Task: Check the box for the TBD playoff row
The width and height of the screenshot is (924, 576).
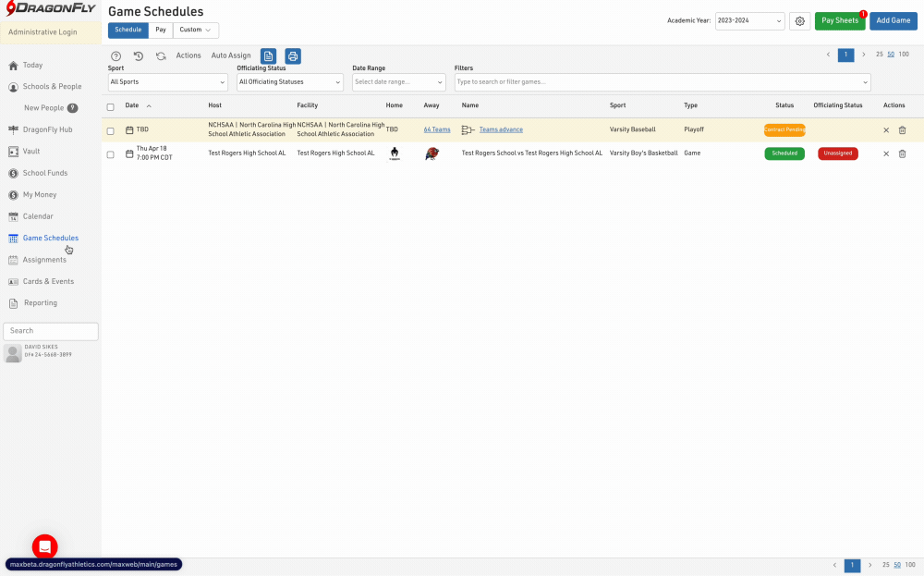Action: [x=111, y=130]
